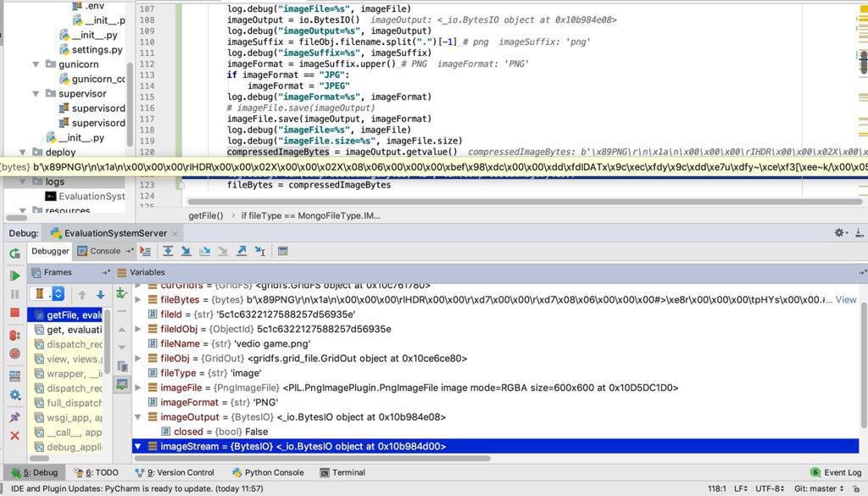Expand the fileObj GridOut variable
Image resolution: width=868 pixels, height=496 pixels.
pos(138,358)
